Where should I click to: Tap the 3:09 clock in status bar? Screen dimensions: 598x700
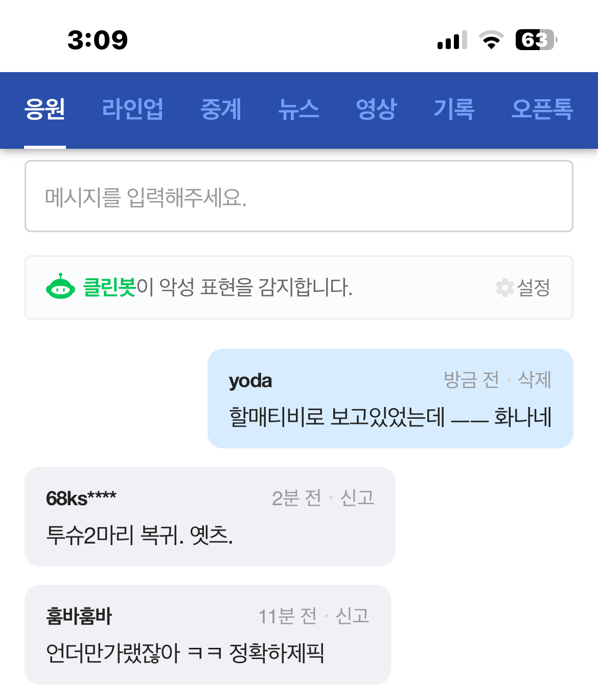coord(98,40)
